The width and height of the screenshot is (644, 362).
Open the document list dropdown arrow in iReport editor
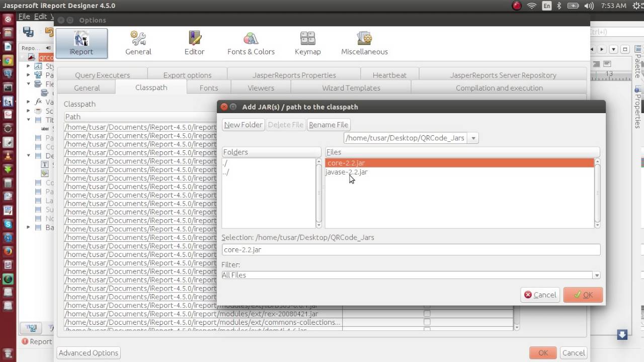pyautogui.click(x=613, y=49)
